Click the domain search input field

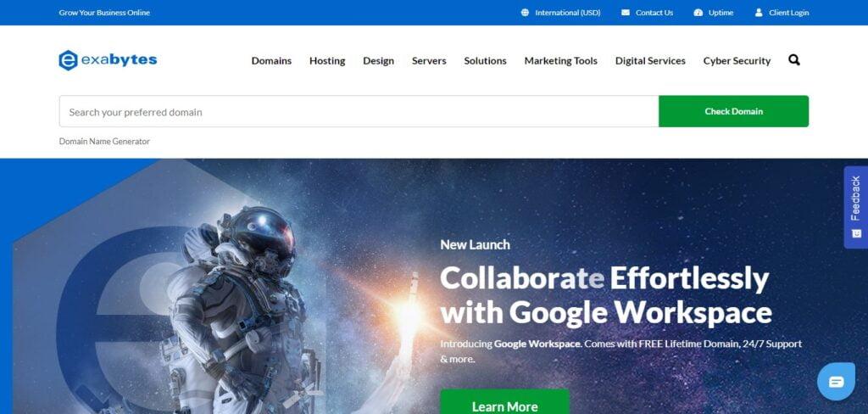point(359,111)
